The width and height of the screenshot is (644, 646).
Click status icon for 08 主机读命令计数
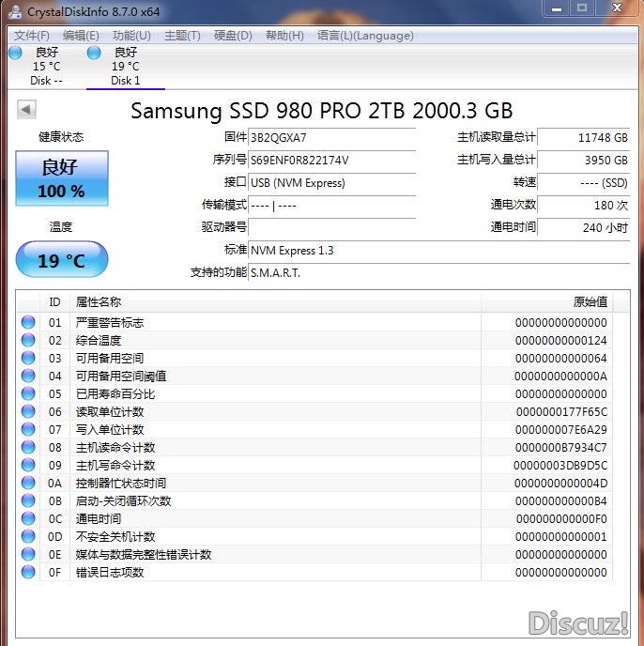[28, 447]
